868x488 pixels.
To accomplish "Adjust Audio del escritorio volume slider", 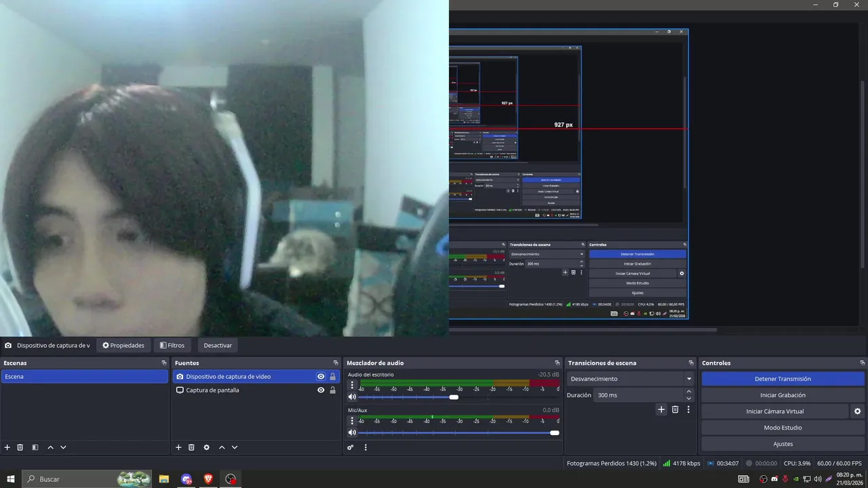I will (x=454, y=397).
